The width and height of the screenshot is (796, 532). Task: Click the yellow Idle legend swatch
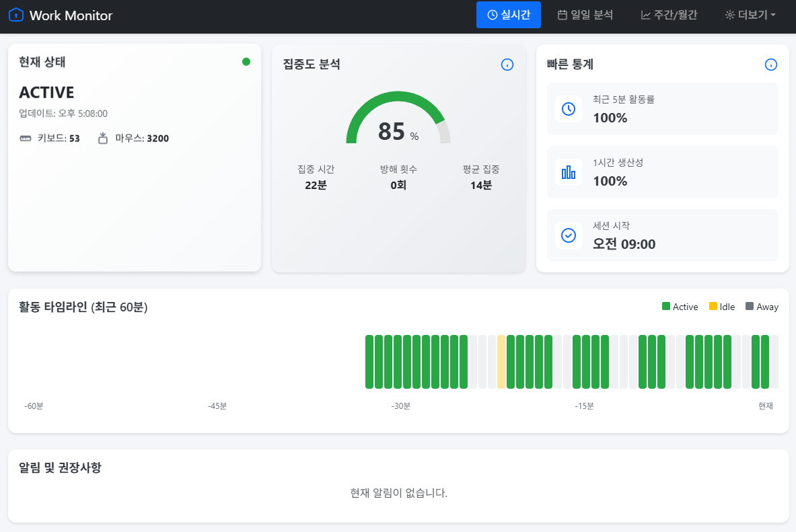(713, 307)
